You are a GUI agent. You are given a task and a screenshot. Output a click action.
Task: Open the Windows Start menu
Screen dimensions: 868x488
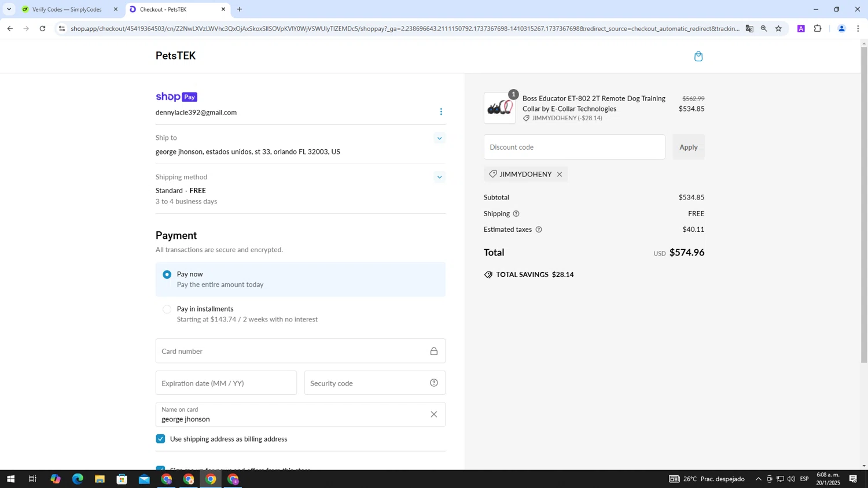10,479
